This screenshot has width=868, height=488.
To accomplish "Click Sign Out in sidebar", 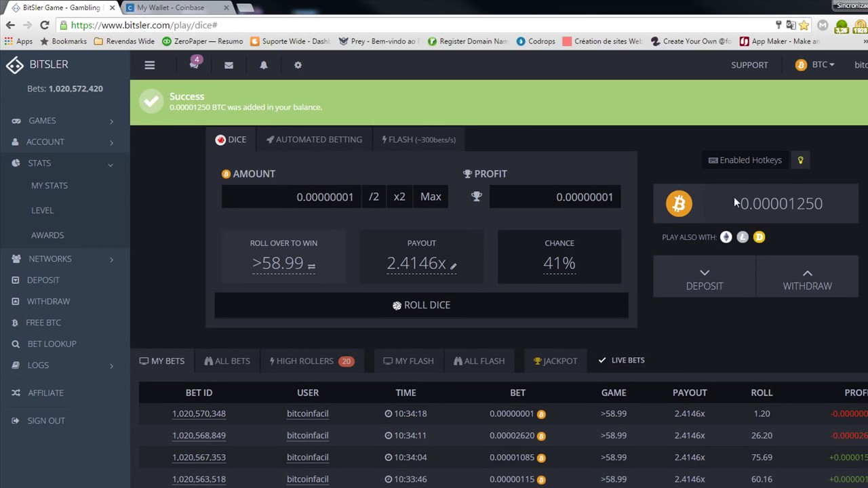I will [x=46, y=421].
